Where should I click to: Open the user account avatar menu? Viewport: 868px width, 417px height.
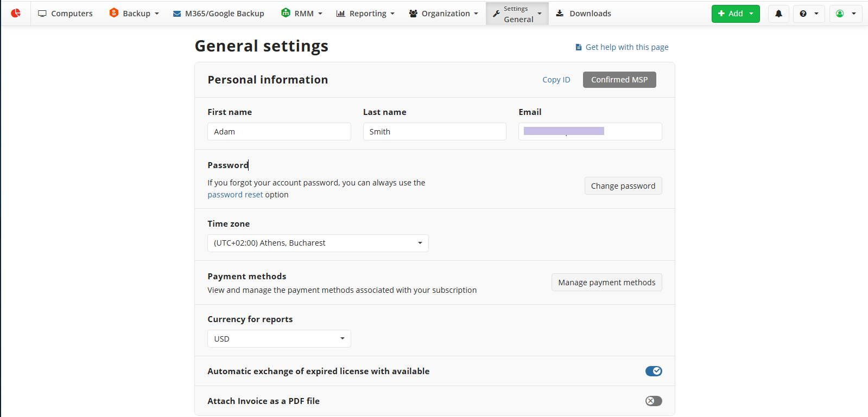(845, 14)
